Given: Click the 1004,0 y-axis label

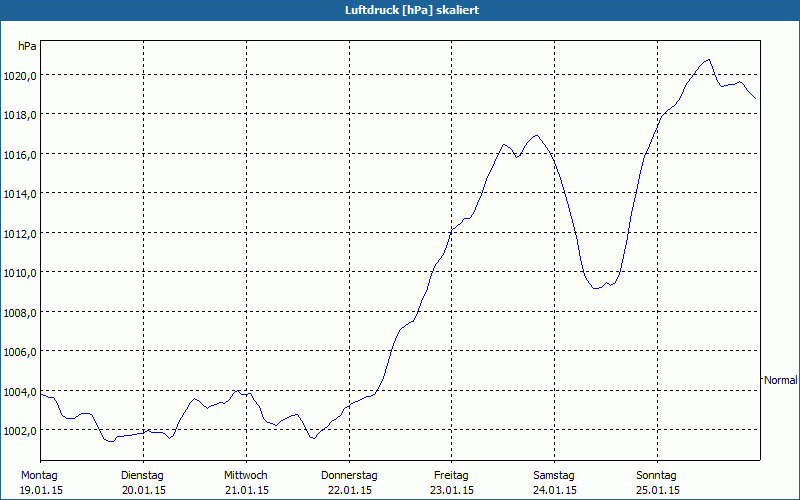Looking at the screenshot, I should point(20,391).
